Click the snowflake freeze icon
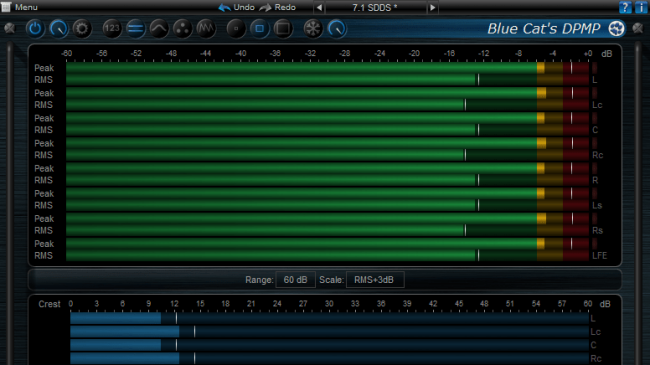The width and height of the screenshot is (650, 365). click(x=313, y=29)
